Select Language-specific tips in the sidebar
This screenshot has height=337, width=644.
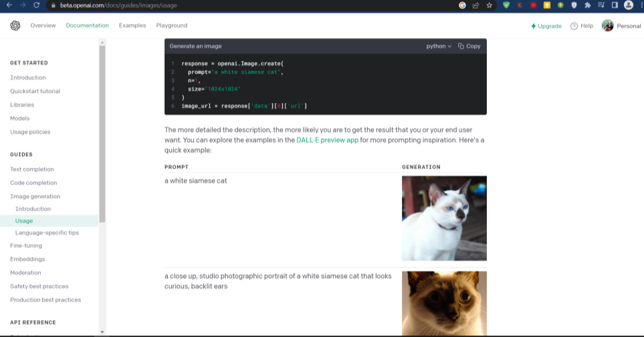[x=47, y=233]
